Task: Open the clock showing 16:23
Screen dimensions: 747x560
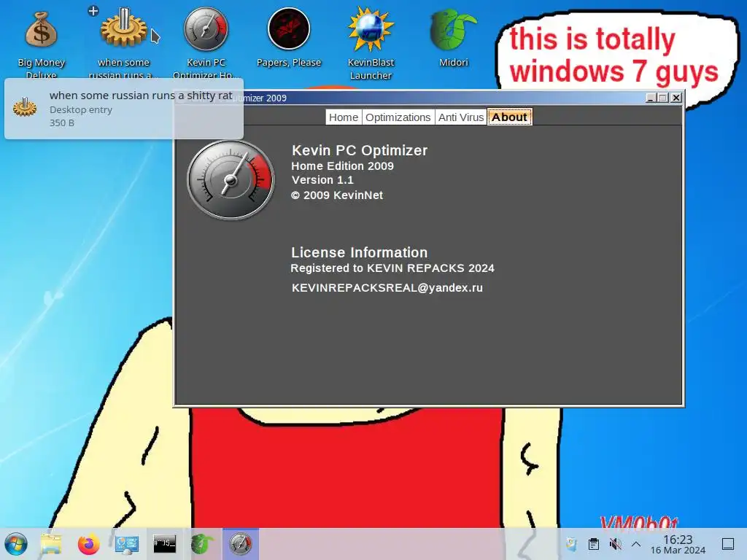Action: (x=678, y=544)
